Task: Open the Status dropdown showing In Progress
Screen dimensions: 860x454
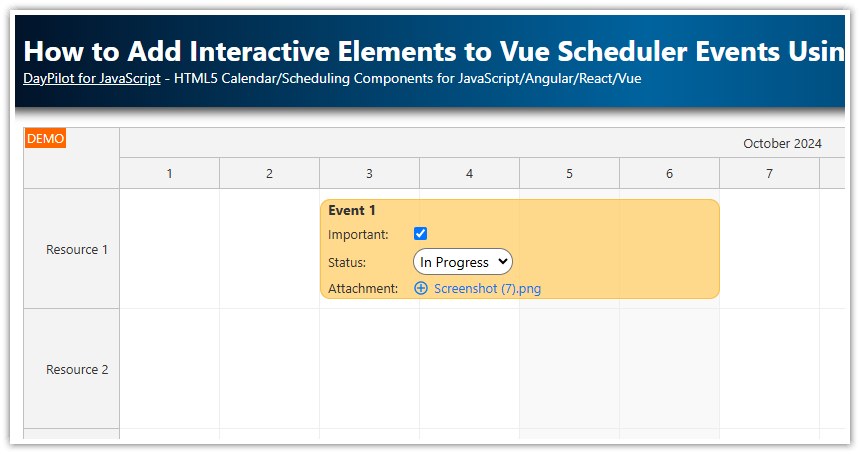Action: click(x=463, y=262)
